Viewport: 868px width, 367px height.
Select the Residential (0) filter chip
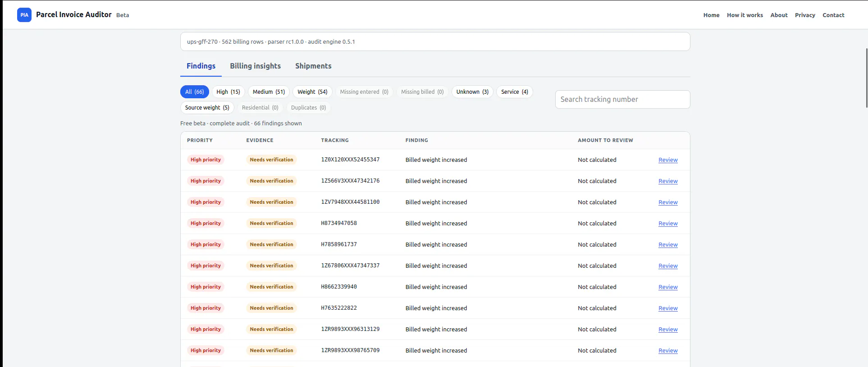(x=260, y=107)
